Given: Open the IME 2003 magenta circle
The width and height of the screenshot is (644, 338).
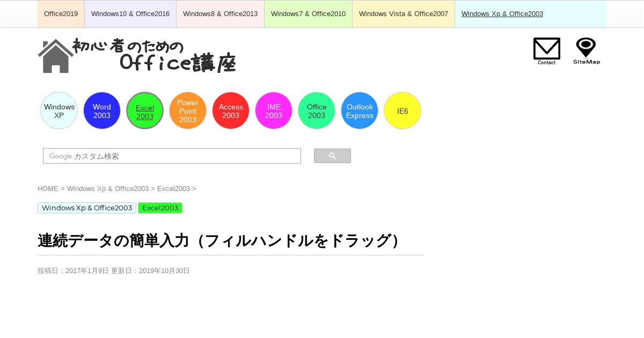Looking at the screenshot, I should pyautogui.click(x=274, y=111).
